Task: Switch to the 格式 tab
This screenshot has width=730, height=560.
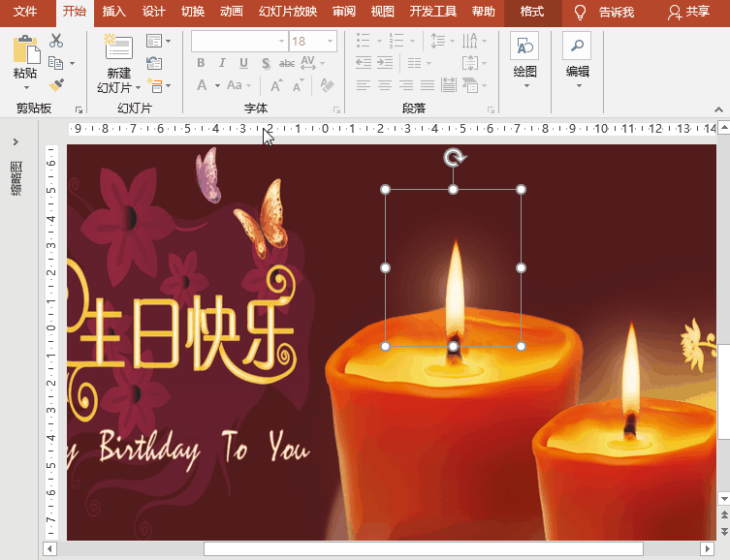Action: 532,12
